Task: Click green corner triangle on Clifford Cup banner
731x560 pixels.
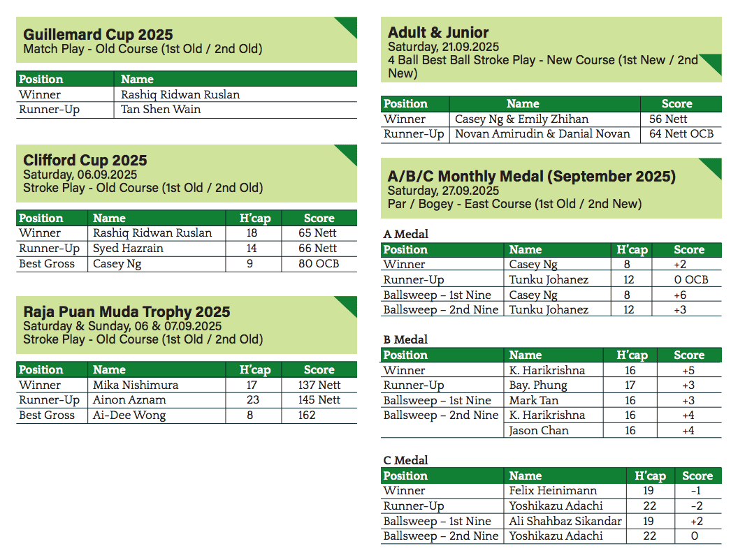Action: click(347, 154)
